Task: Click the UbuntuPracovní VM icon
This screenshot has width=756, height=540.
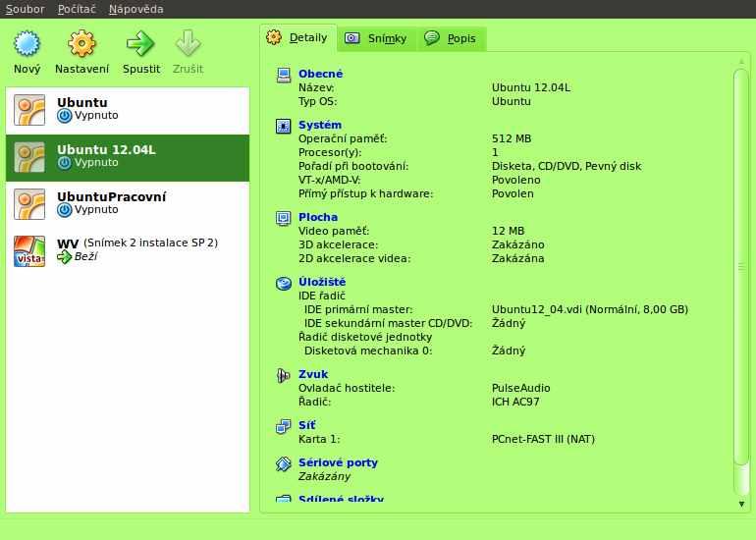Action: pos(29,204)
